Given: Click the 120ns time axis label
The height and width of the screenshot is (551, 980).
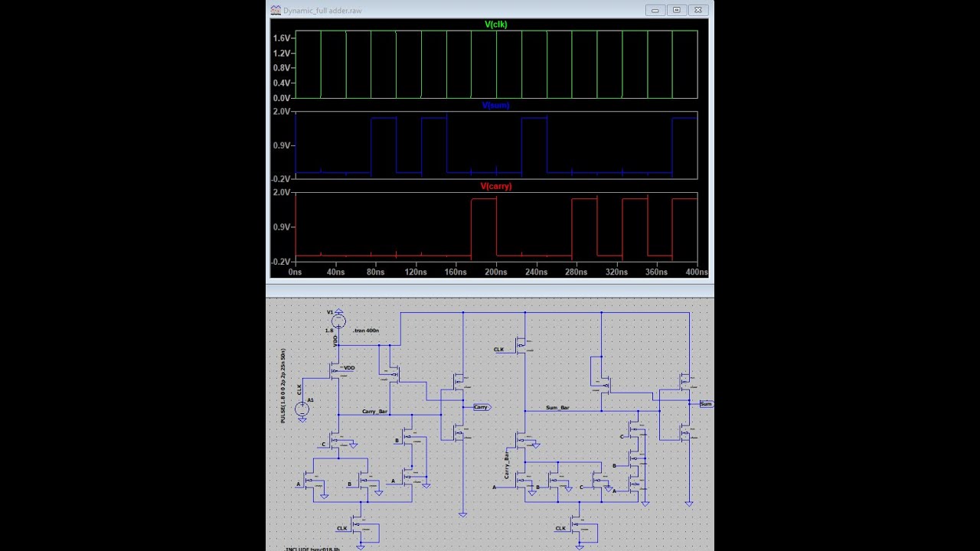Looking at the screenshot, I should click(416, 272).
